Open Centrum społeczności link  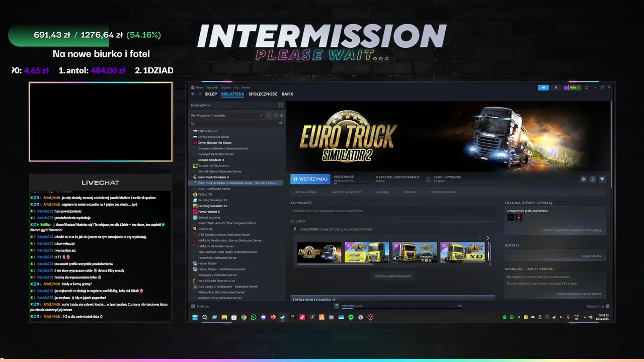tap(347, 192)
